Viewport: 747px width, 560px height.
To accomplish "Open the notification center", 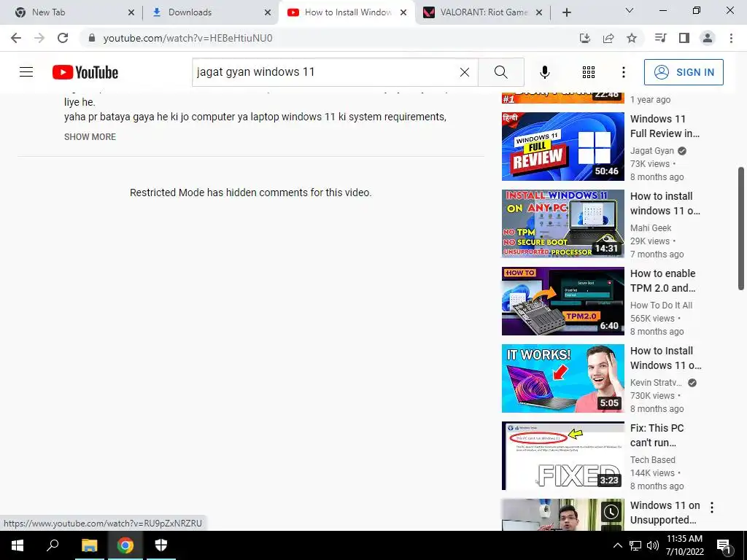I will 724,546.
